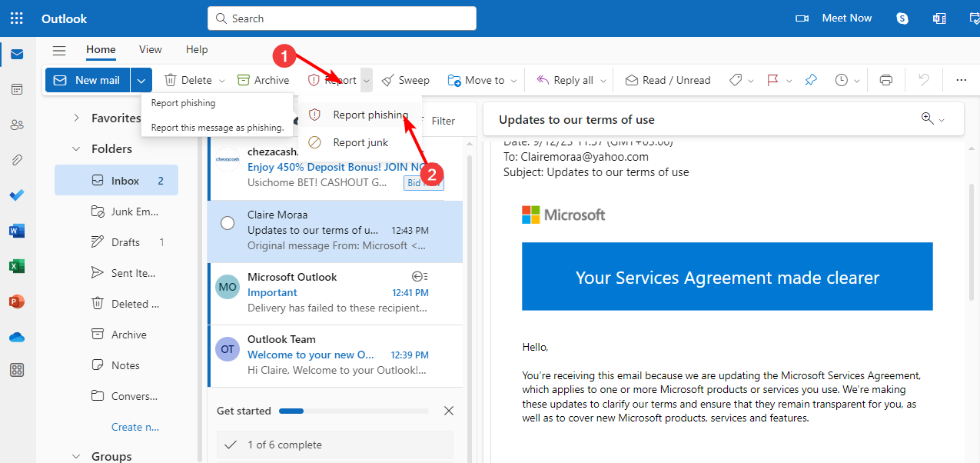Open the Report dropdown arrow

(x=366, y=79)
